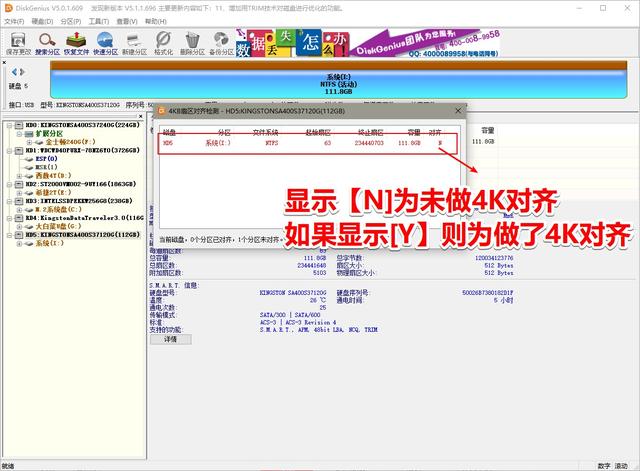Close the 4K alignment check dialog
Image resolution: width=640 pixels, height=471 pixels.
[x=458, y=111]
